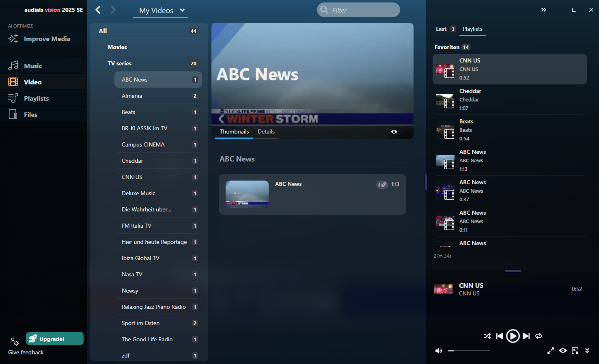Play Cheddar 1:07 playlist entry
This screenshot has width=599, height=364.
point(510,99)
